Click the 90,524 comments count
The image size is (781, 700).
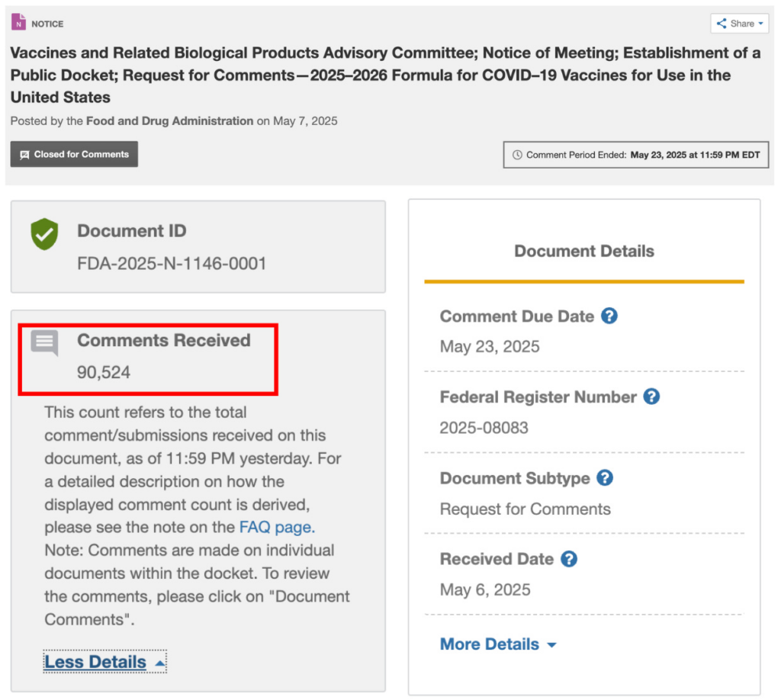tap(104, 372)
